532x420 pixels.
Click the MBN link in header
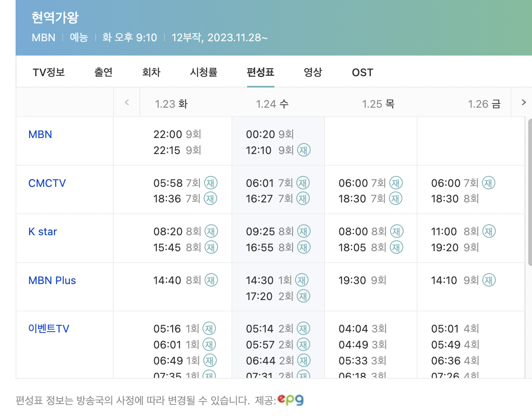point(44,37)
